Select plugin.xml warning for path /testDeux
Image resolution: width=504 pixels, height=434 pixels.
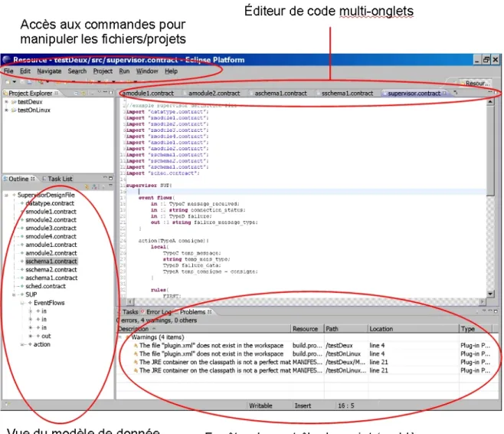(x=308, y=346)
